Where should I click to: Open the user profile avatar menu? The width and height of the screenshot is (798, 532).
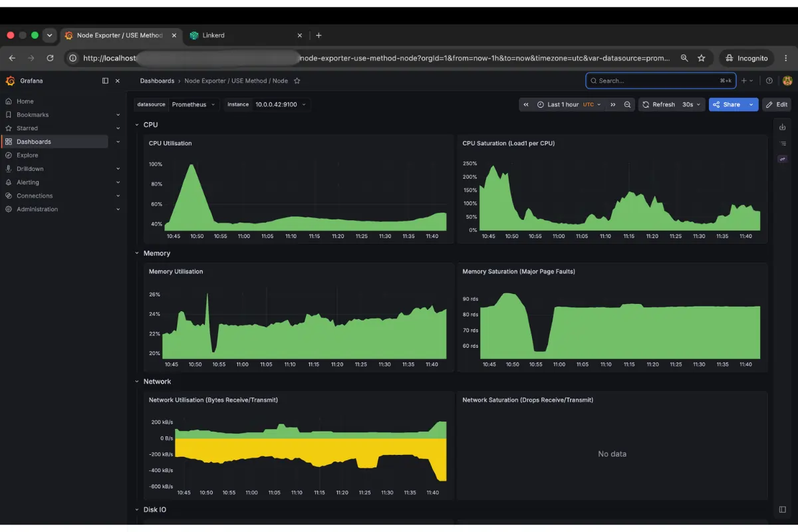pyautogui.click(x=787, y=81)
